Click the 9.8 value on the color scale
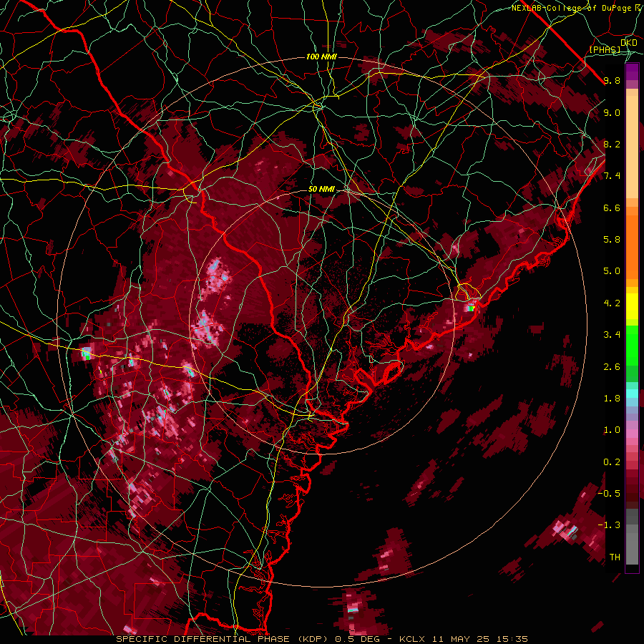The width and height of the screenshot is (644, 644). coord(612,80)
